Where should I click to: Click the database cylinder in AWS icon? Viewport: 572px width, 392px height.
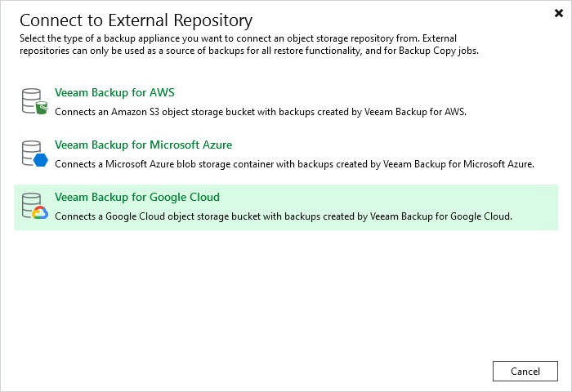pos(31,100)
